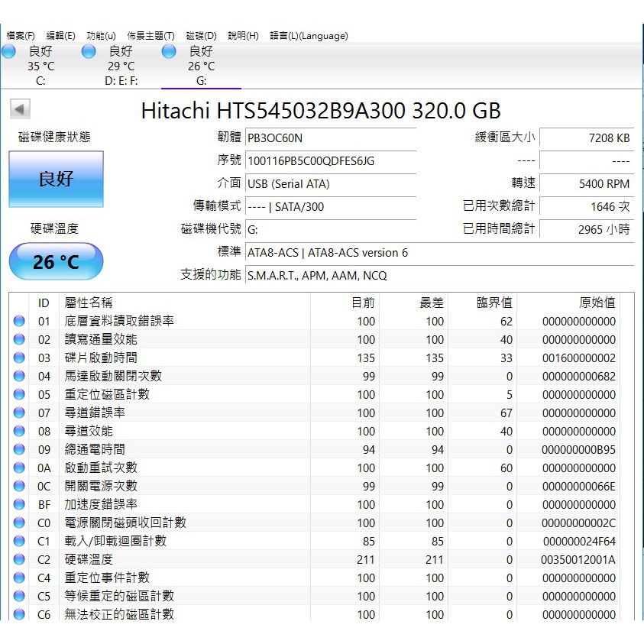Image resolution: width=644 pixels, height=644 pixels.
Task: Click the serial number field
Action: (x=330, y=161)
